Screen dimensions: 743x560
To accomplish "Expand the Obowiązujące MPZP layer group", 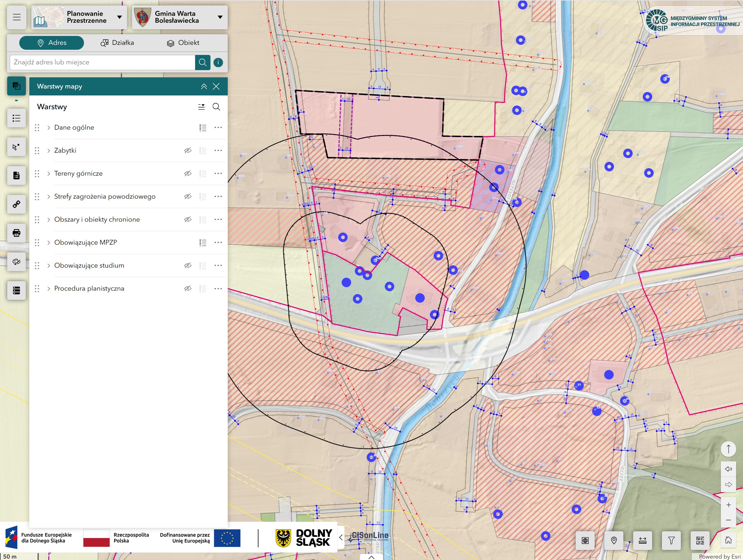I will 49,242.
